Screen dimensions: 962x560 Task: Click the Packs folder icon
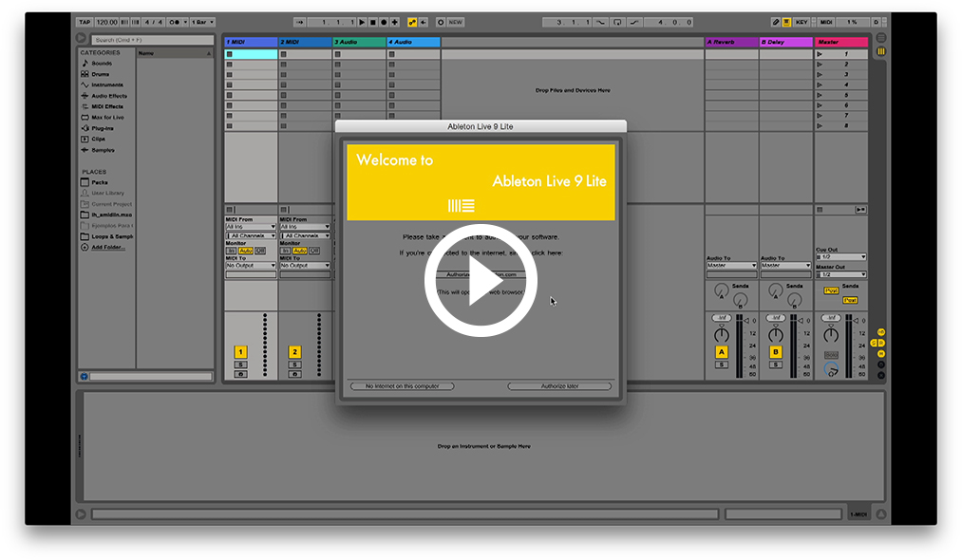coord(85,182)
